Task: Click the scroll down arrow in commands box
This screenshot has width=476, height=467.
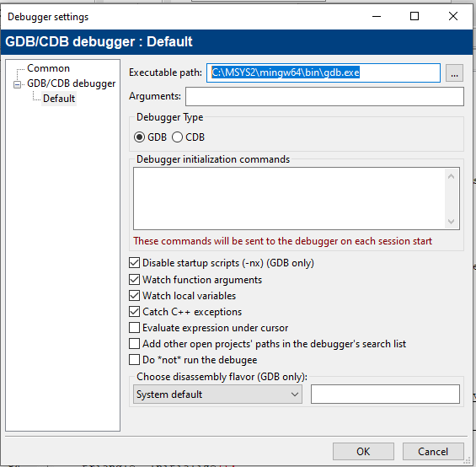Action: 451,222
